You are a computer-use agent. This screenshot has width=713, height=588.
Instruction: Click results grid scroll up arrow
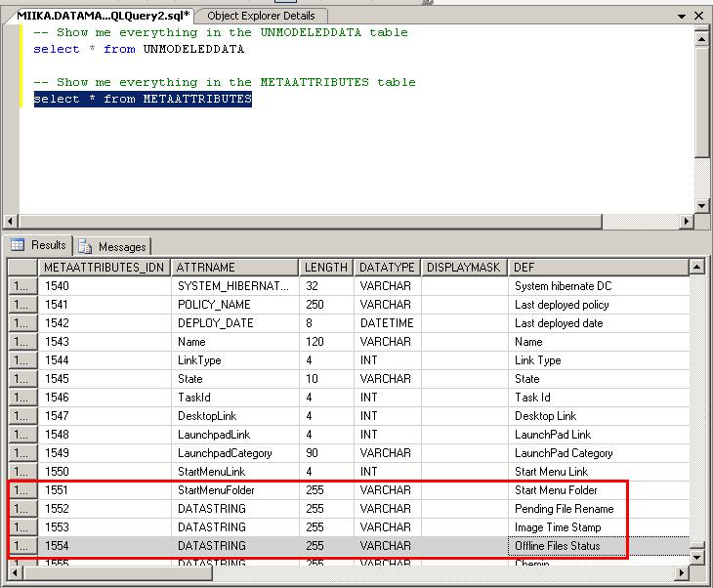[x=696, y=267]
